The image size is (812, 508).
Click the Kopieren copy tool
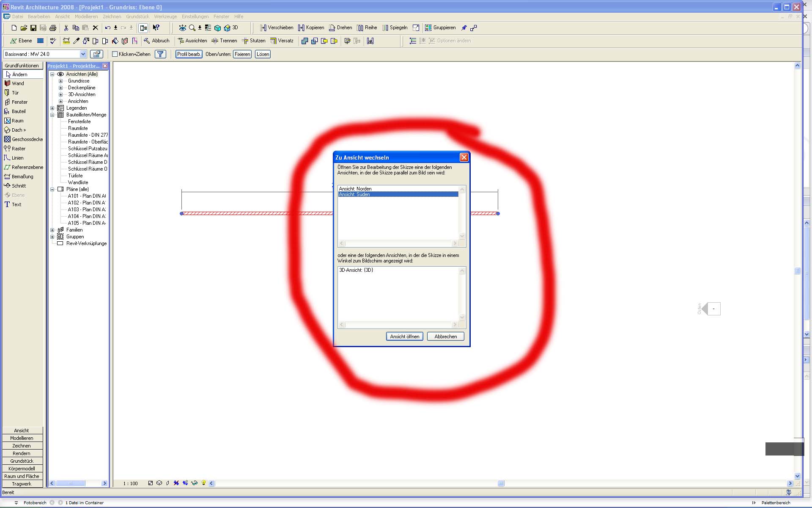click(x=311, y=28)
